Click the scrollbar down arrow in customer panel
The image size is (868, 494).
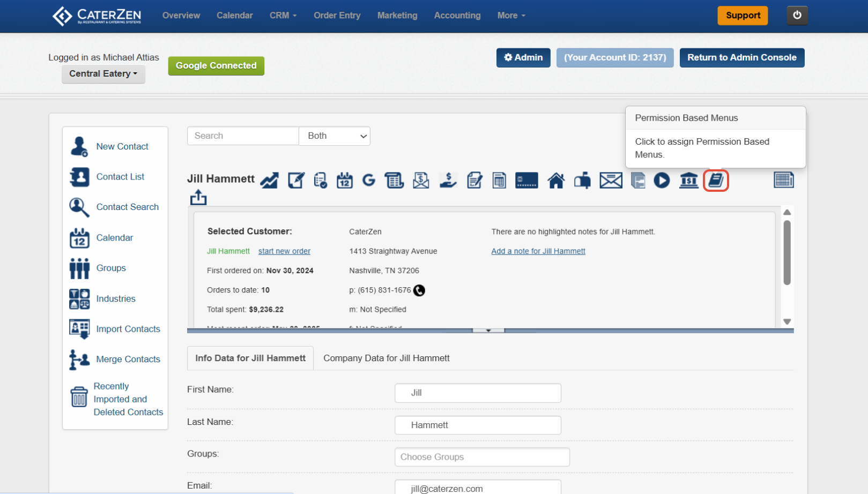[x=787, y=321]
